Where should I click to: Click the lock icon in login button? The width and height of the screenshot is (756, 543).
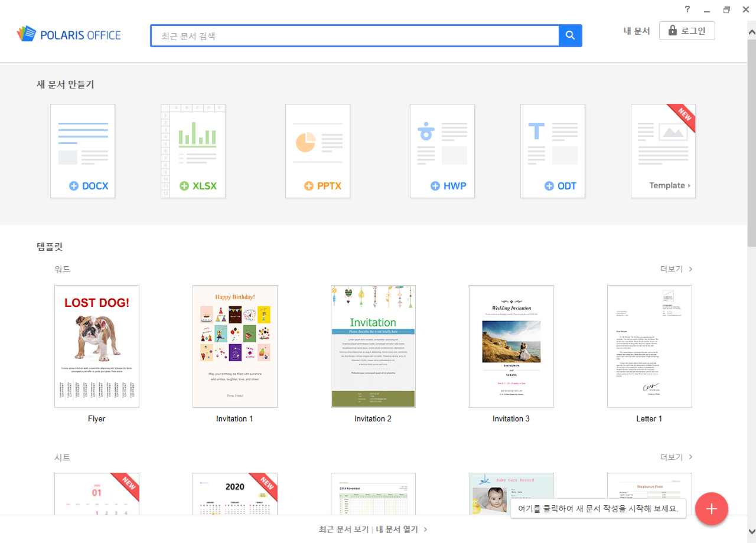(672, 31)
